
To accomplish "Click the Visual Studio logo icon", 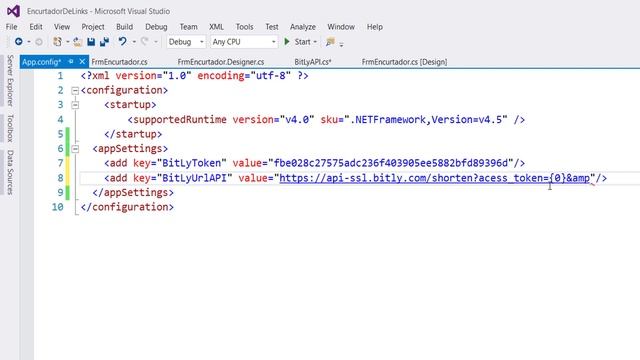I will point(13,11).
